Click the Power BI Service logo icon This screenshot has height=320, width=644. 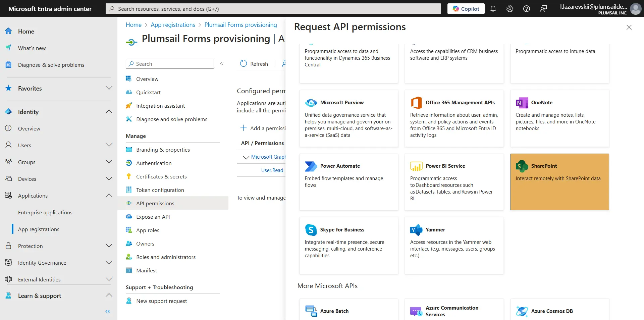point(416,166)
